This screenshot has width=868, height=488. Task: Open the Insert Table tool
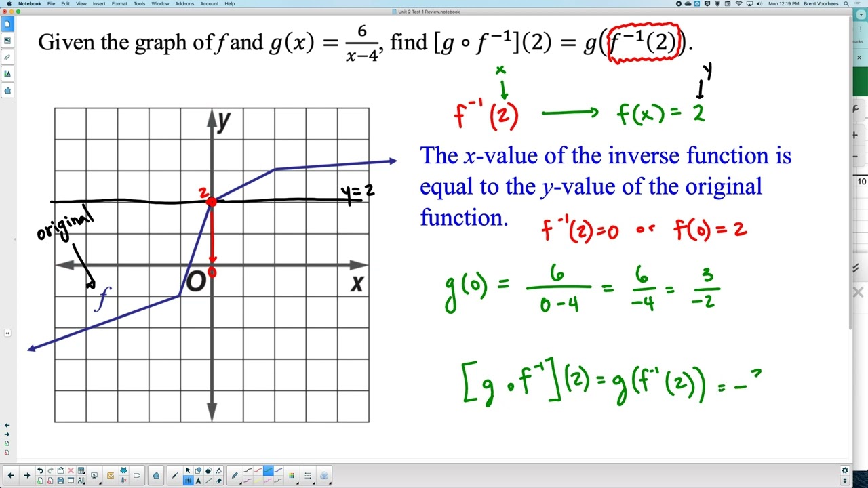tap(81, 470)
